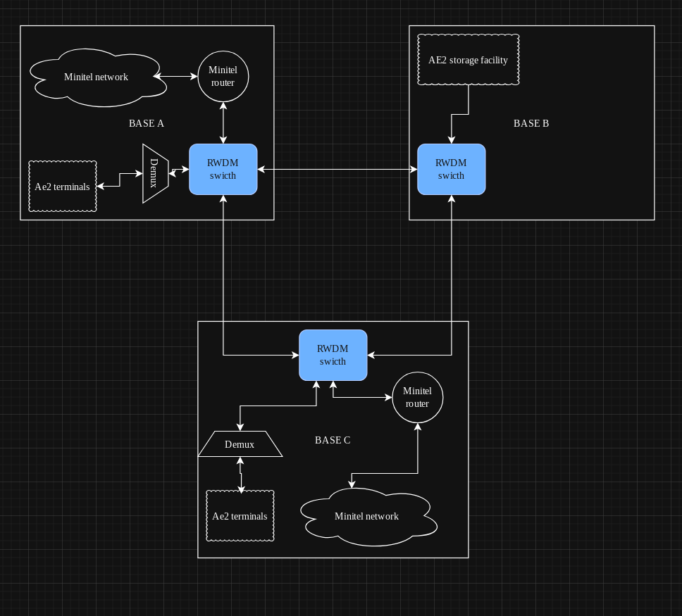Click the AE2 storage facility box
682x616 pixels.
tap(468, 60)
